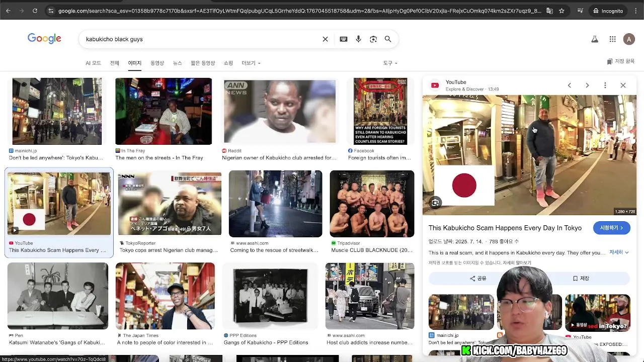Open site information icon in address bar

pos(50,11)
